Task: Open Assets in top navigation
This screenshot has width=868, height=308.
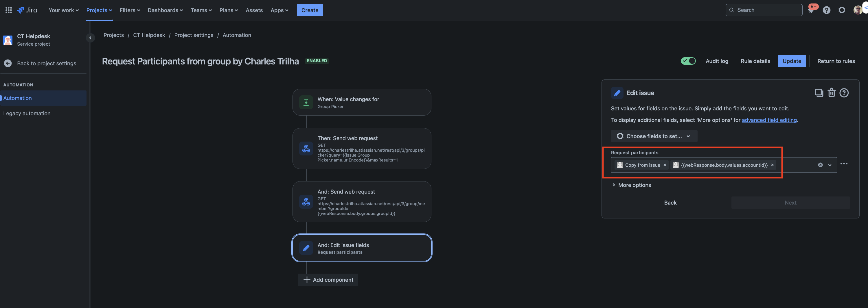Action: (254, 10)
